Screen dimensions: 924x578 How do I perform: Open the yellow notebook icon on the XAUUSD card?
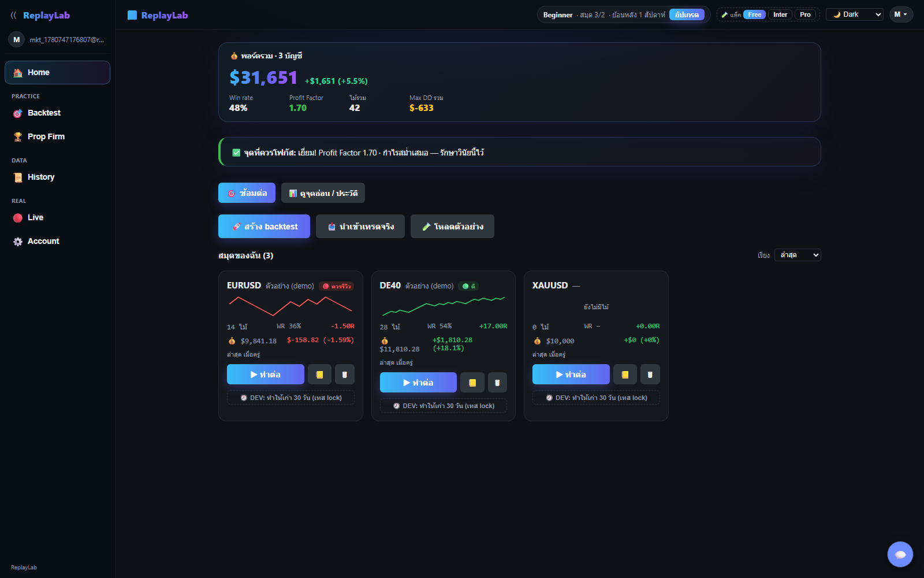[x=625, y=375]
